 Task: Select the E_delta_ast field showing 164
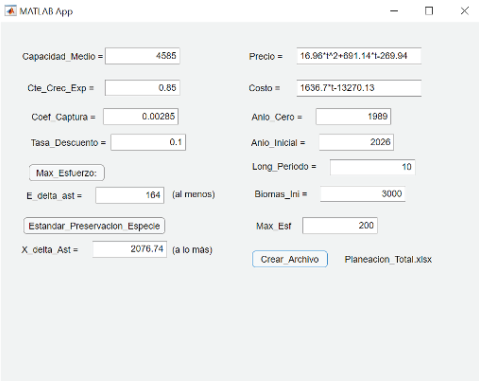(x=130, y=195)
